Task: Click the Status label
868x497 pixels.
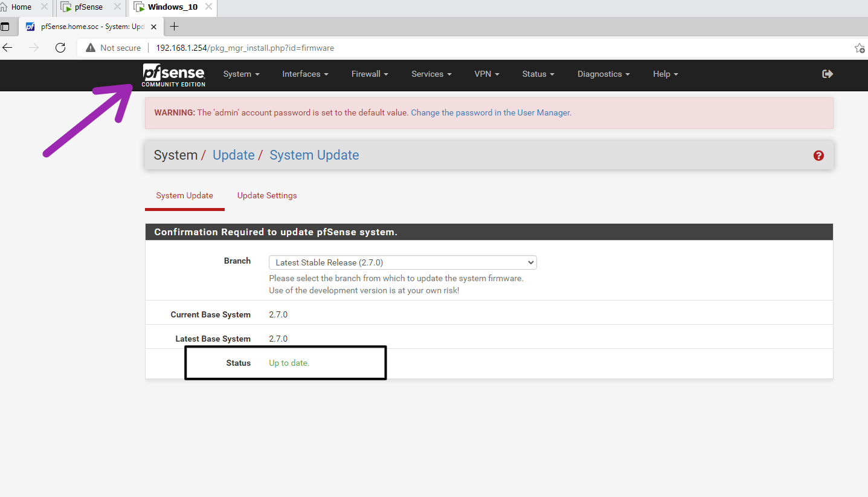Action: tap(239, 363)
